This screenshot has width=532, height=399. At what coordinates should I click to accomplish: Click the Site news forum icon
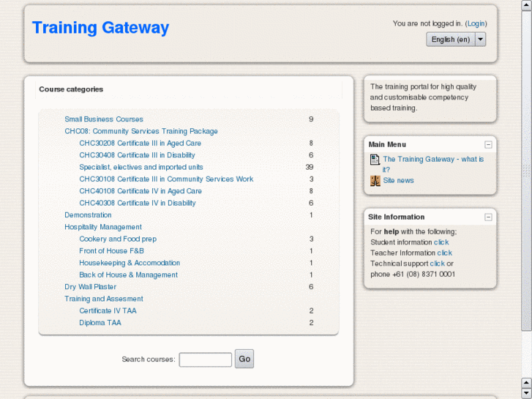(375, 181)
